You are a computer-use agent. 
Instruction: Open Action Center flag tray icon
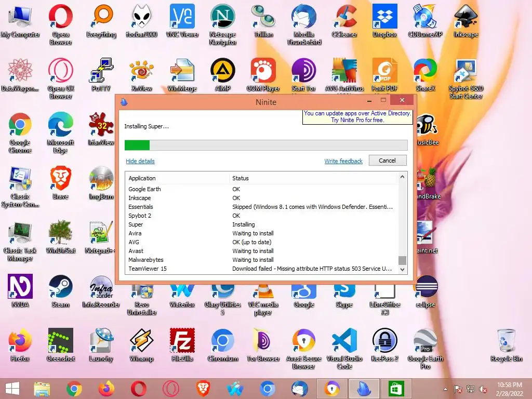pos(458,389)
